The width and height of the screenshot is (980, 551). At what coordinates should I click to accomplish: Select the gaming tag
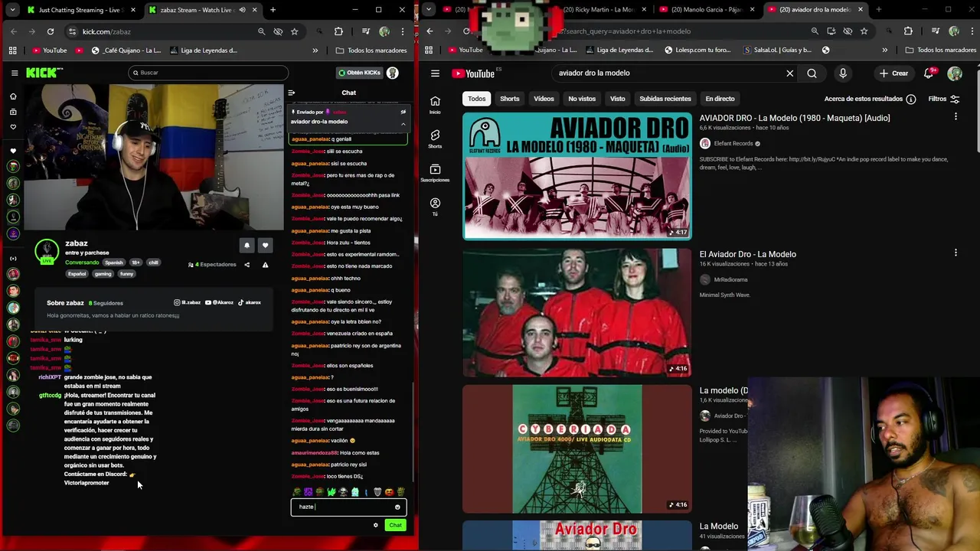click(103, 274)
